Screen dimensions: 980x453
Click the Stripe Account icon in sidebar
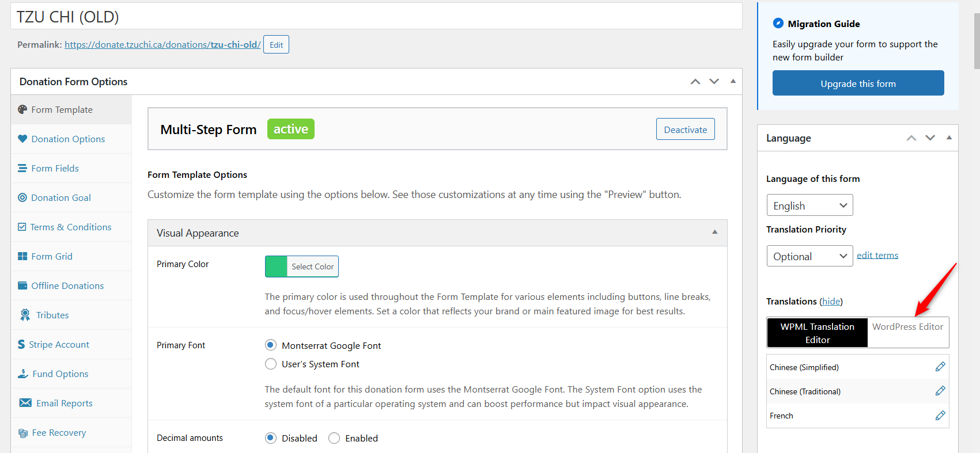pos(21,344)
